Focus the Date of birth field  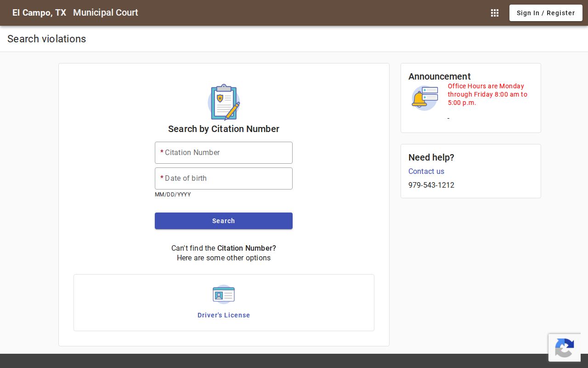224,178
